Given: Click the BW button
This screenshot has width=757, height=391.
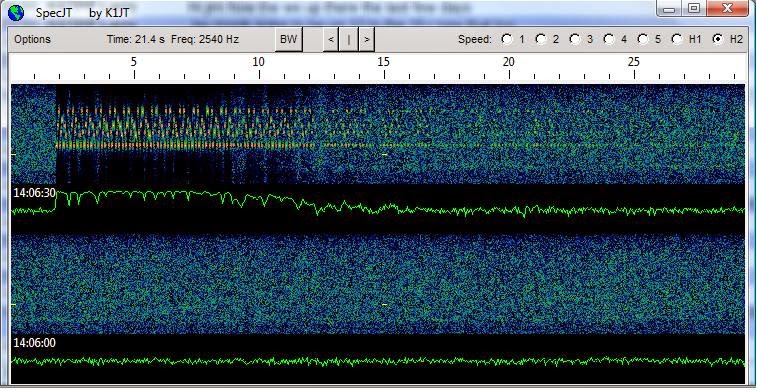Looking at the screenshot, I should click(288, 40).
